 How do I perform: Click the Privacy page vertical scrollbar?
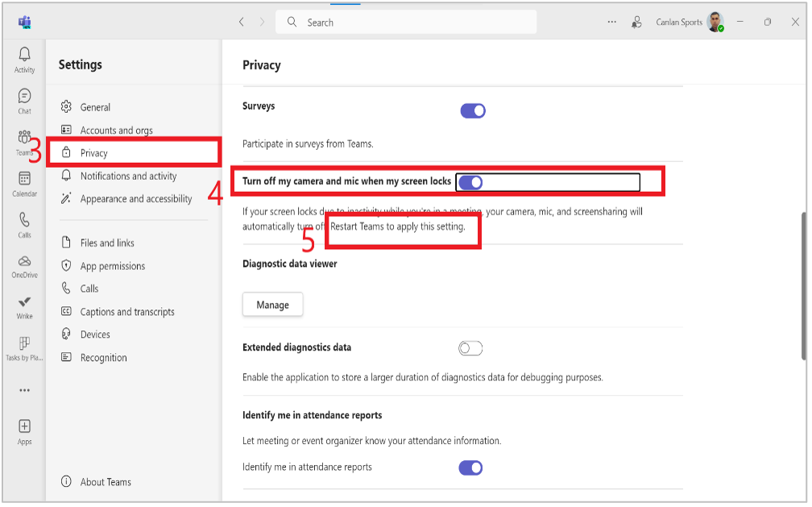pyautogui.click(x=804, y=285)
